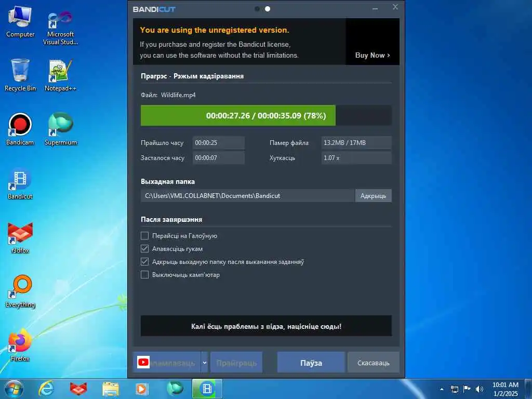
Task: Pause the cutting with Паўза
Action: coord(311,362)
